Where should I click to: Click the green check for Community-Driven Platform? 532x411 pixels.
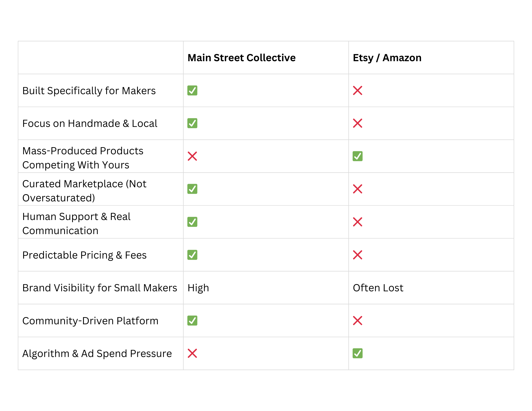[x=192, y=321]
